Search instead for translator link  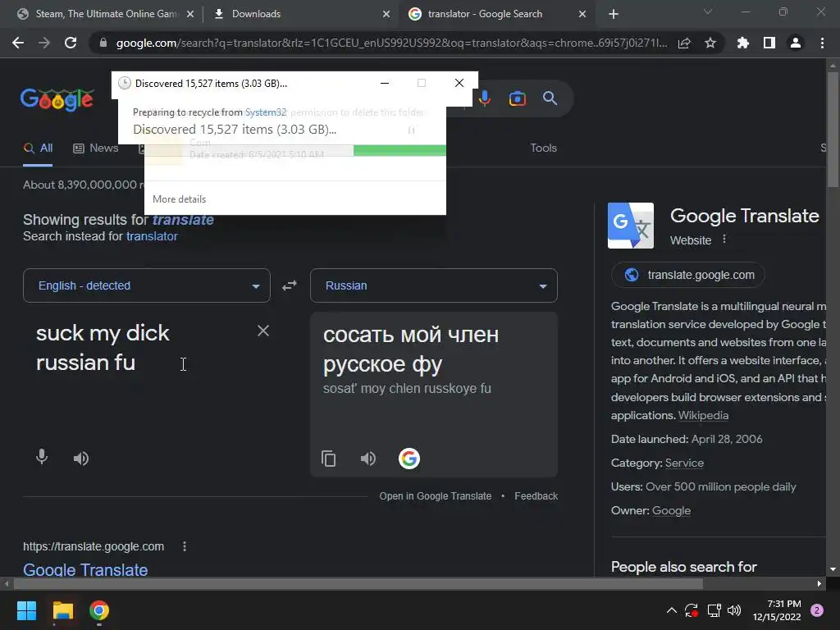click(152, 236)
